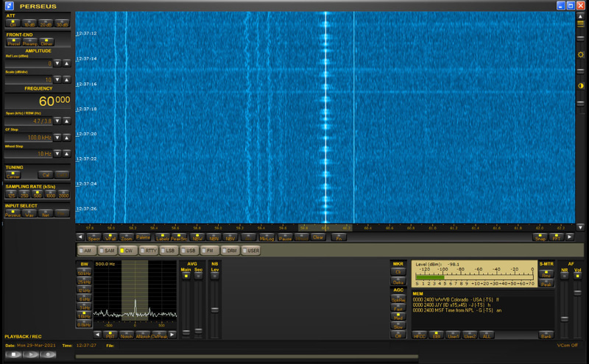Decrease the Ref Lev value

[57, 63]
